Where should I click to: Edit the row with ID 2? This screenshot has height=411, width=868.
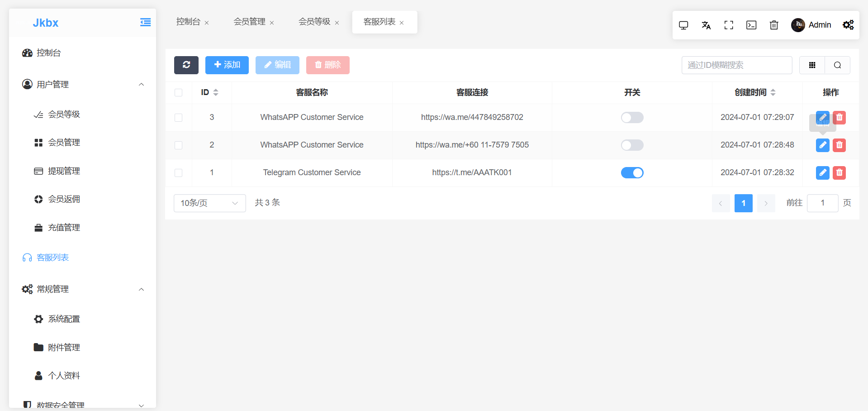[x=822, y=145]
